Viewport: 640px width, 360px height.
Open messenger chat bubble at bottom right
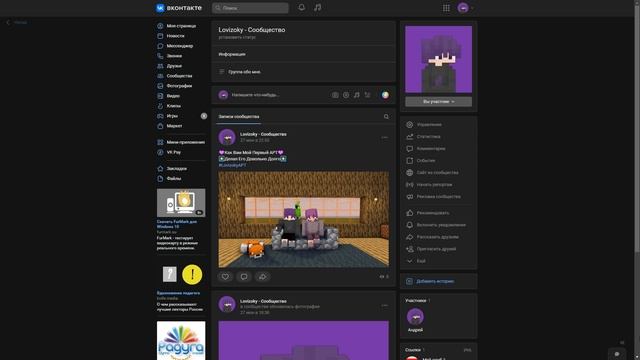pyautogui.click(x=617, y=354)
